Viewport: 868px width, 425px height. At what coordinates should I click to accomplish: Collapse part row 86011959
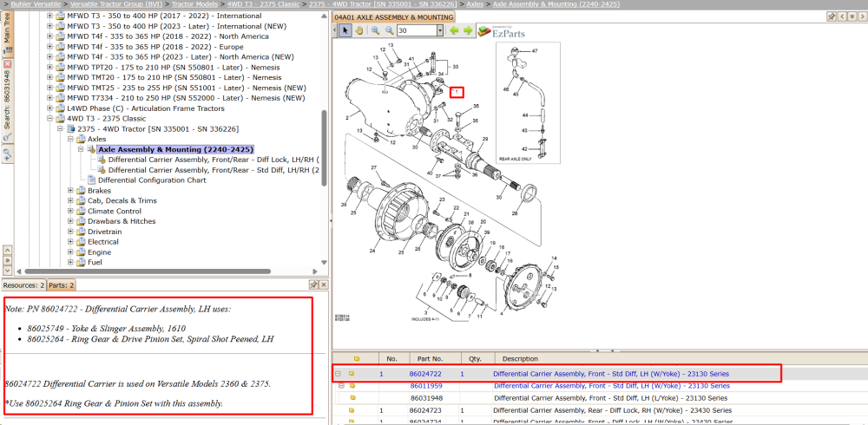pyautogui.click(x=341, y=386)
